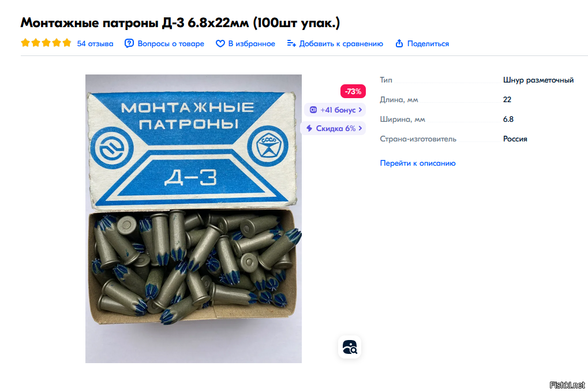
Task: Select Добавить к сравнению
Action: [341, 43]
